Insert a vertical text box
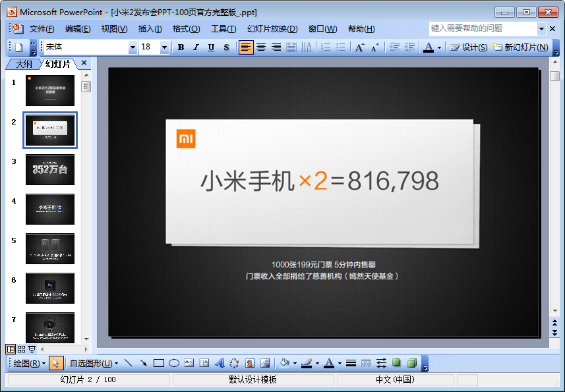Image resolution: width=565 pixels, height=392 pixels. (204, 363)
